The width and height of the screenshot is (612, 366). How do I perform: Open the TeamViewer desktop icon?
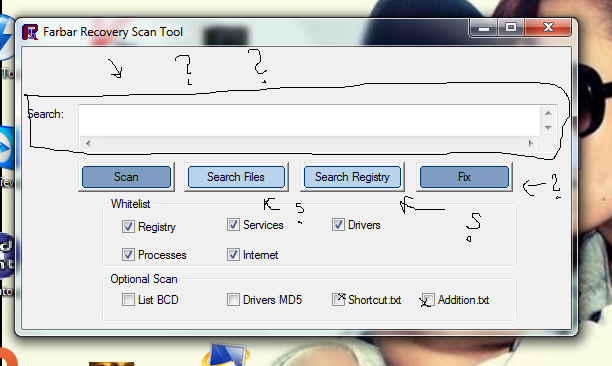coord(6,148)
